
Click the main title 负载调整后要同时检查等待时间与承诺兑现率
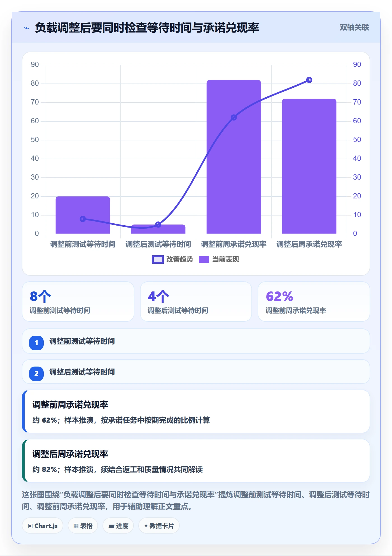click(x=147, y=28)
